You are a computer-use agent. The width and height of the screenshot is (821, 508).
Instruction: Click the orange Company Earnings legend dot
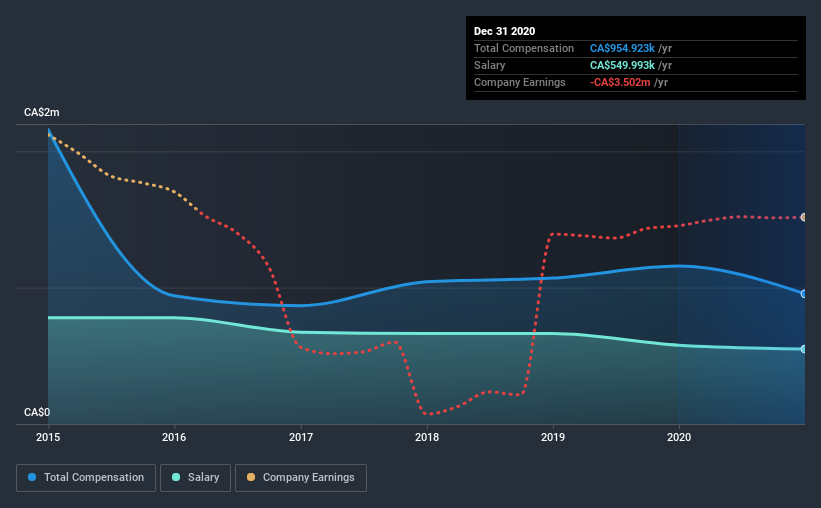tap(251, 477)
